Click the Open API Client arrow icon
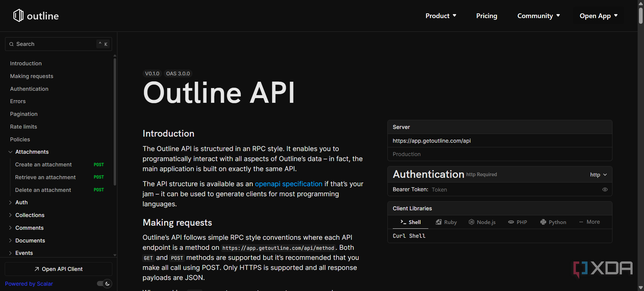Screen dimensions: 644x291 click(37, 269)
